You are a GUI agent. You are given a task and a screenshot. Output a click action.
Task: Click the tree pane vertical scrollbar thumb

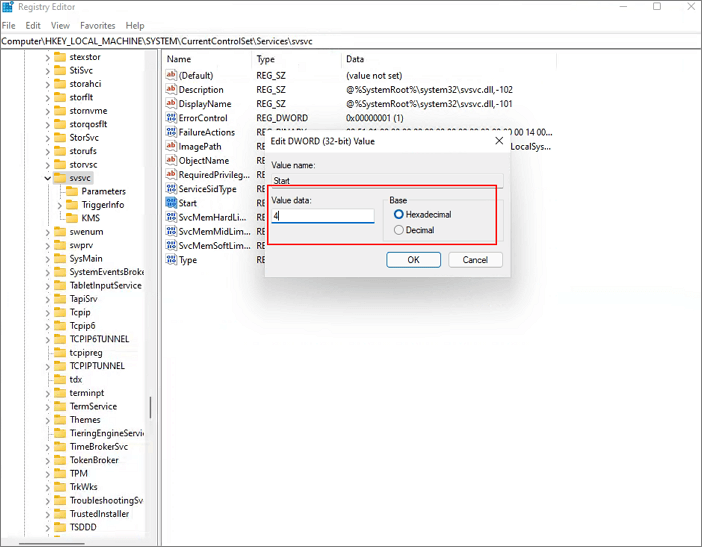150,407
